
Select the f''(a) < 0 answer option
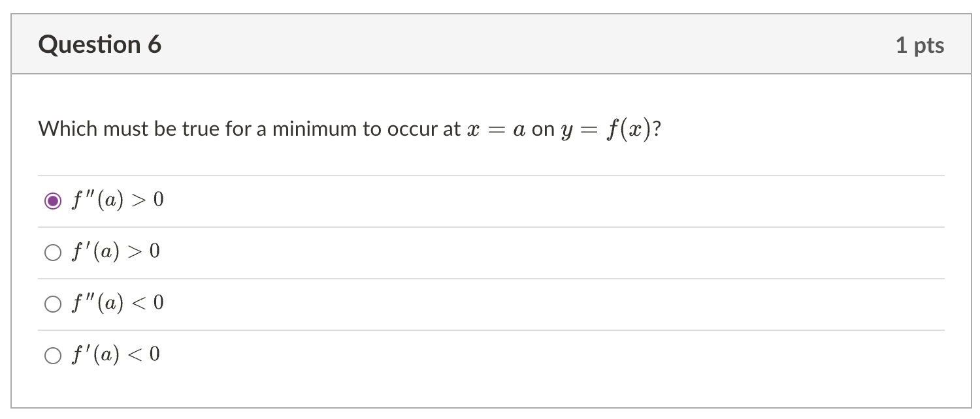(53, 303)
